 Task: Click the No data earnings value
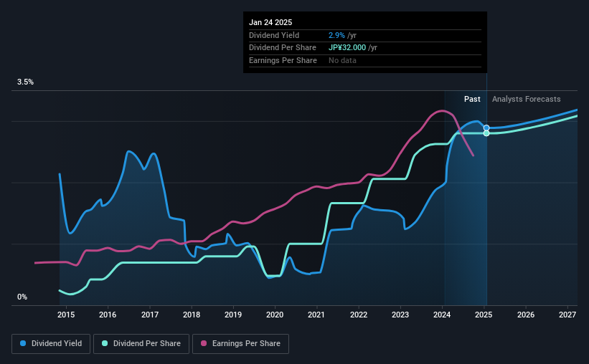(342, 60)
